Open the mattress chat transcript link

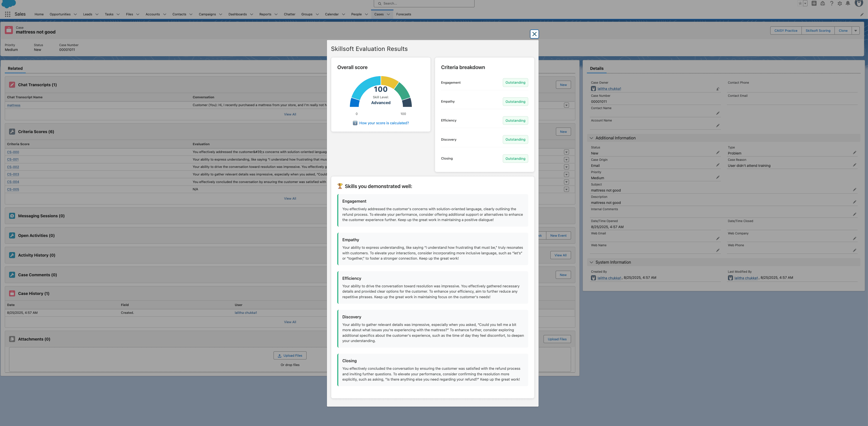pyautogui.click(x=14, y=105)
